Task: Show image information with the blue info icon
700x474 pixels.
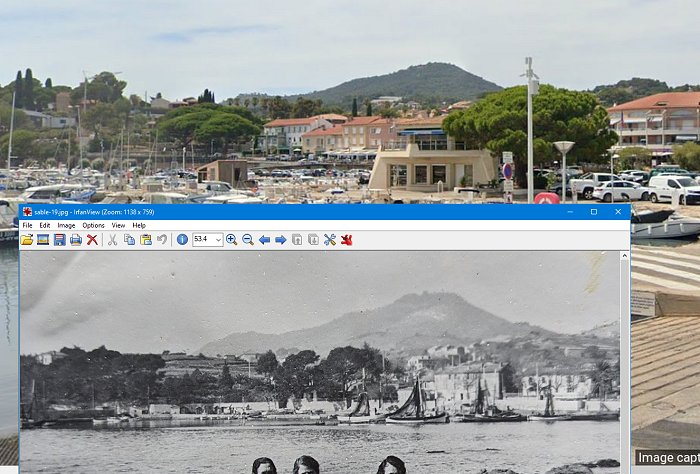Action: pyautogui.click(x=182, y=240)
